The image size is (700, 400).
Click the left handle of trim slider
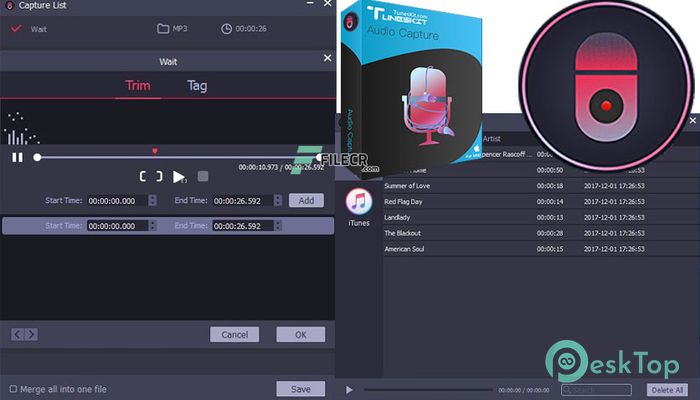coord(38,157)
